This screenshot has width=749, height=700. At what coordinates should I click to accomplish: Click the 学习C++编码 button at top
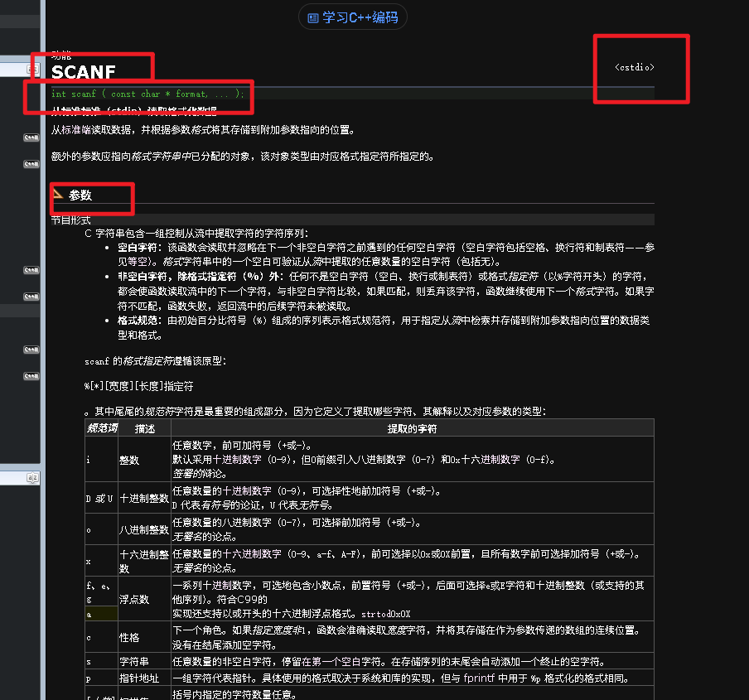point(352,17)
